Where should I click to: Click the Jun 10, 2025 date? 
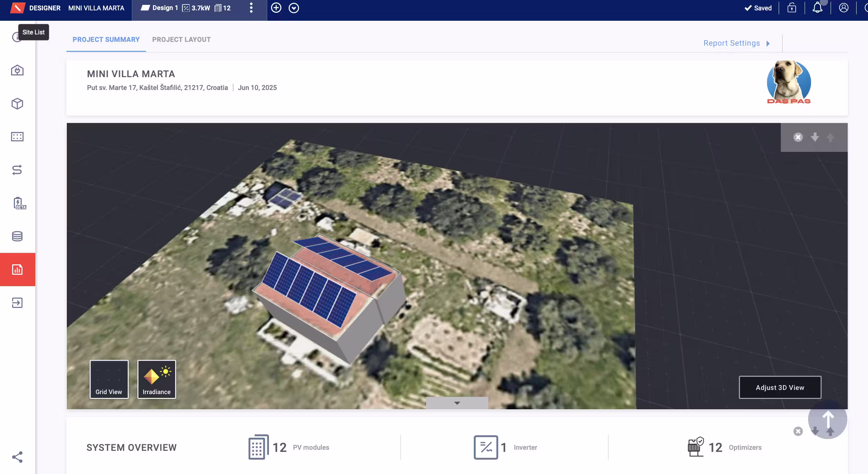coord(257,88)
